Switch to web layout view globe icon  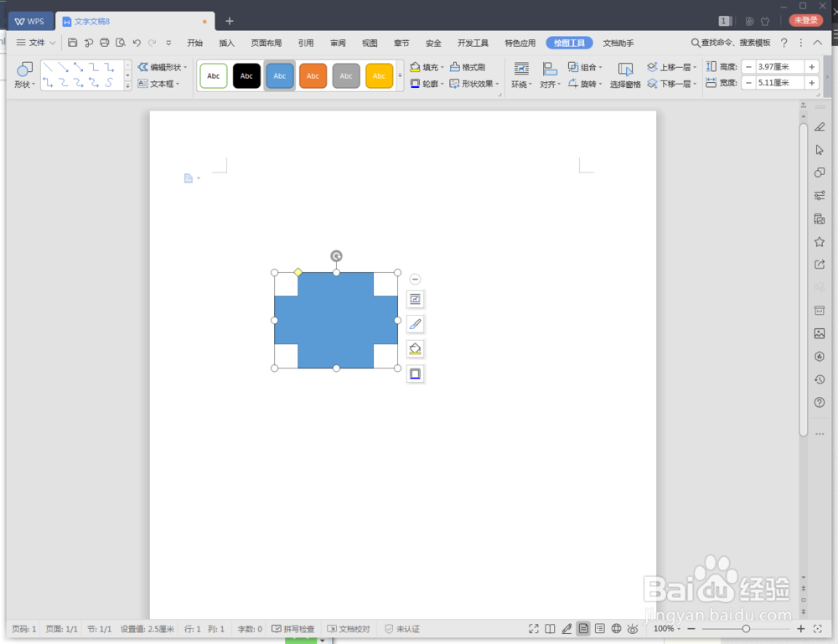pyautogui.click(x=616, y=629)
